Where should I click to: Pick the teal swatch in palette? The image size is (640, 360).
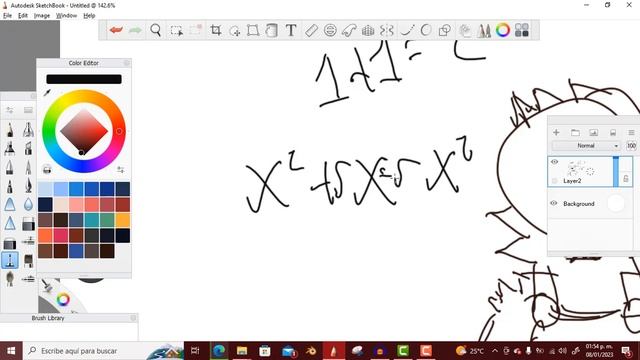[x=92, y=220]
